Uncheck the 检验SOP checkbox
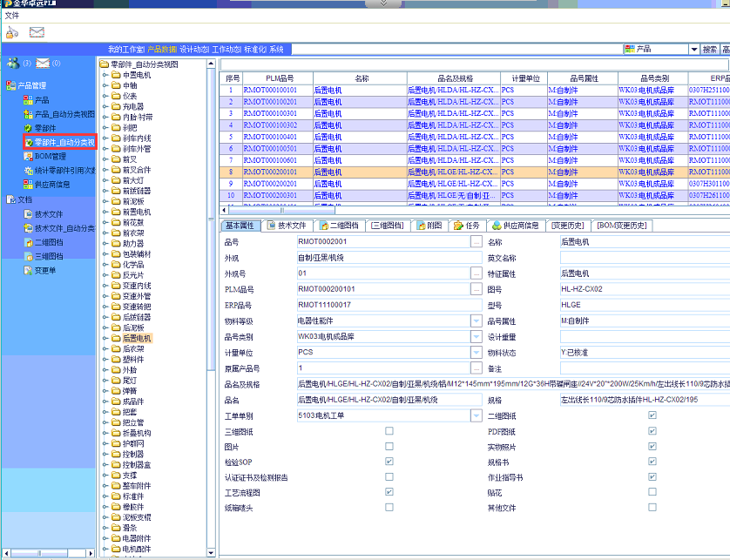 tap(389, 462)
